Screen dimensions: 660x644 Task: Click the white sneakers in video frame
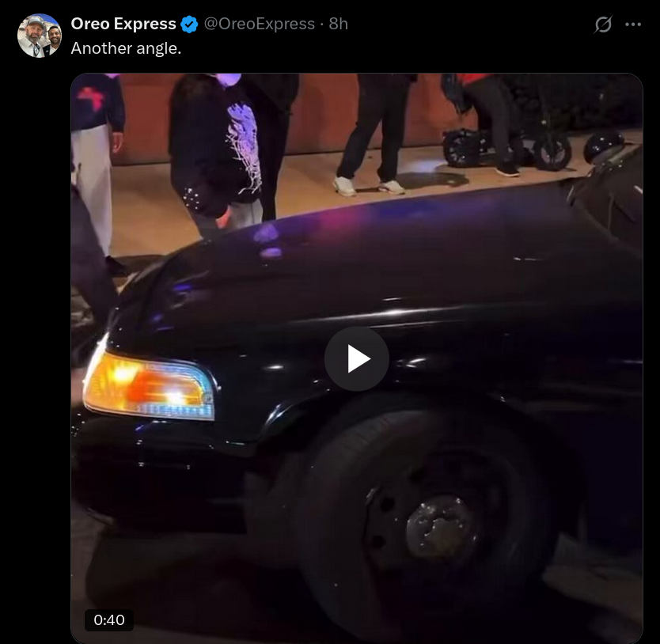pos(368,187)
